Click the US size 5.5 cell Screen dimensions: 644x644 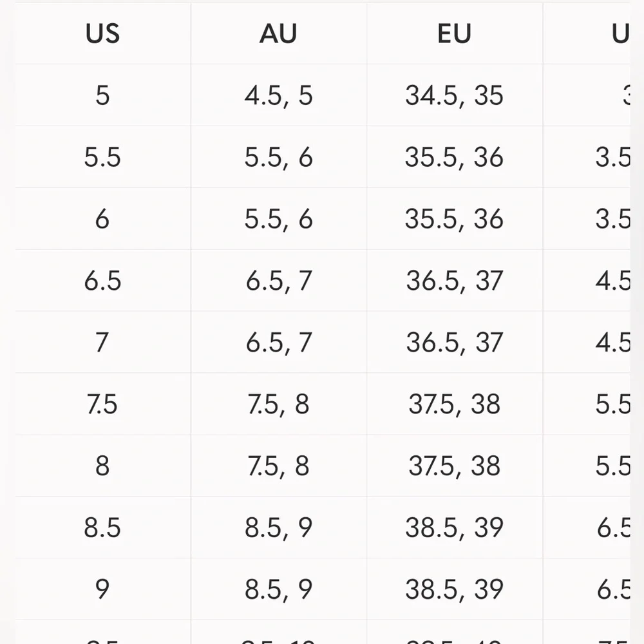pyautogui.click(x=102, y=158)
